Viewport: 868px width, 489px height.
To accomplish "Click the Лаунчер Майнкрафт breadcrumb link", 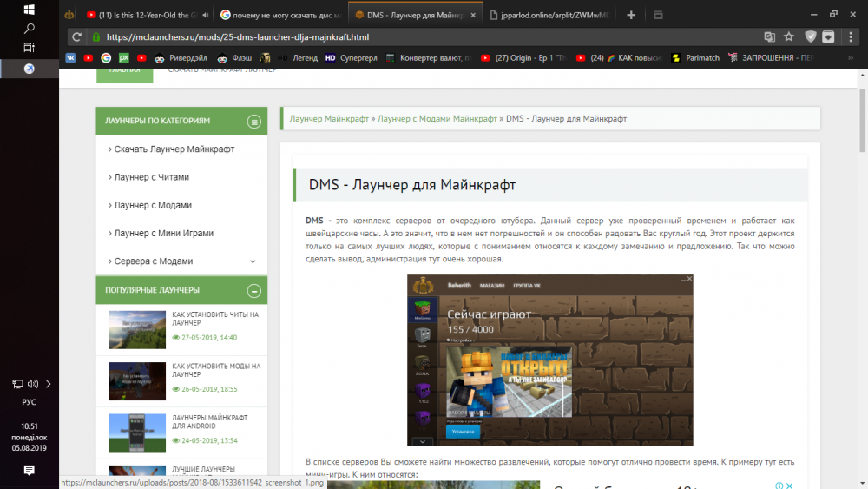I will pyautogui.click(x=329, y=118).
